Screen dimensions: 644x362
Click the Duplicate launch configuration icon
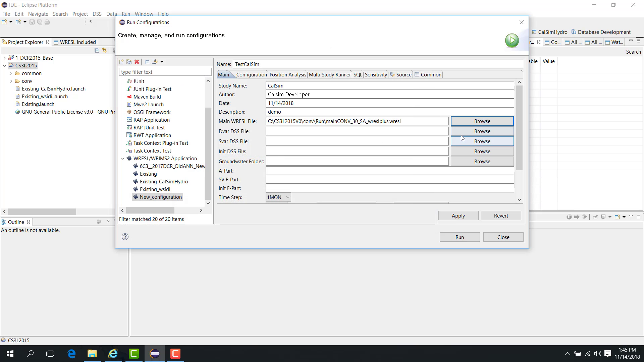click(x=129, y=62)
